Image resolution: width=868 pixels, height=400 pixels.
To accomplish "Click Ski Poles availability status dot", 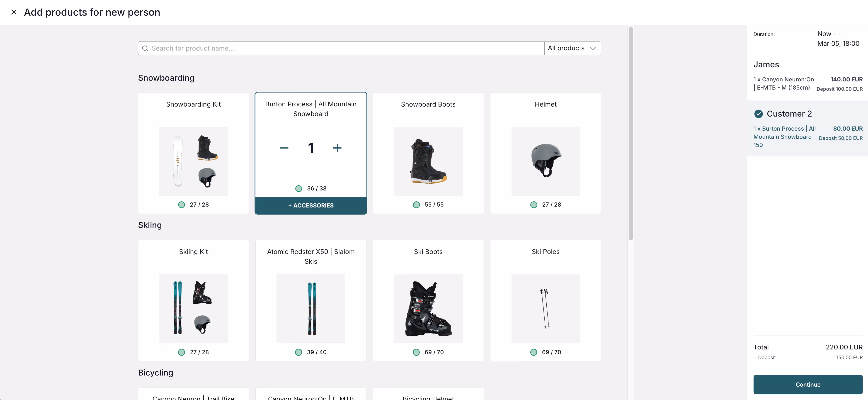I will (533, 352).
